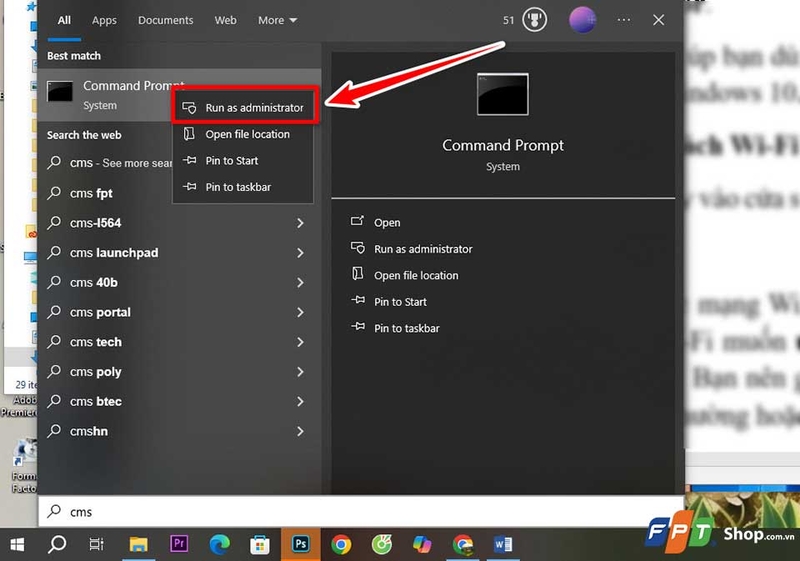Click the Run as administrator shield icon in right pane
This screenshot has width=800, height=561.
[x=357, y=248]
